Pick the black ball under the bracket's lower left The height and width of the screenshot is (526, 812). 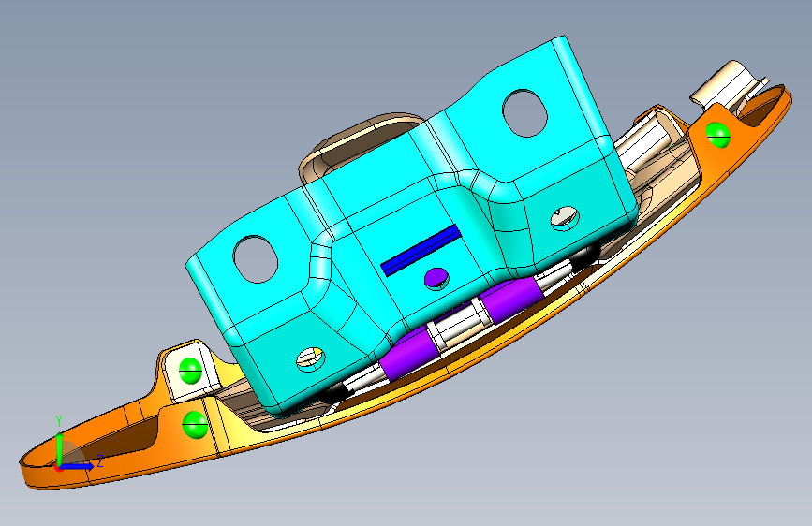point(335,395)
